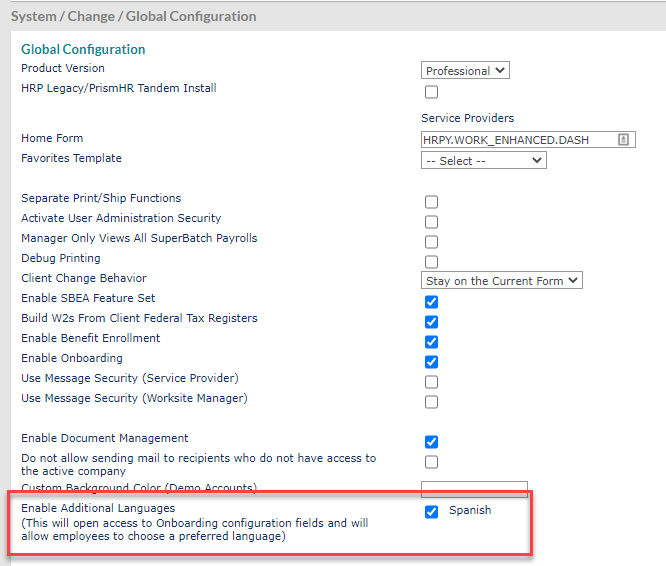The height and width of the screenshot is (566, 666).
Task: Open the Favorites Template select dropdown
Action: click(x=484, y=161)
